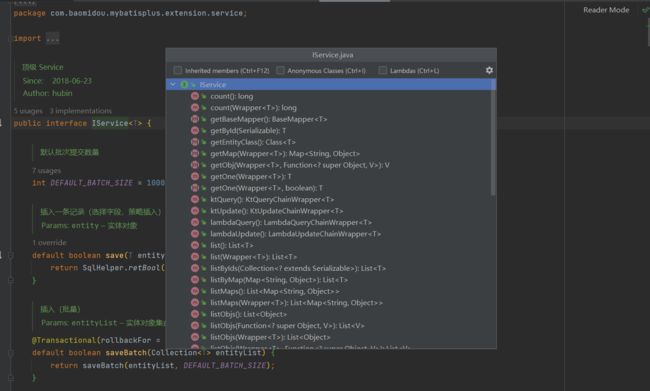The height and width of the screenshot is (391, 650).
Task: Click method icon beside ktUpdate()
Action: pos(195,211)
